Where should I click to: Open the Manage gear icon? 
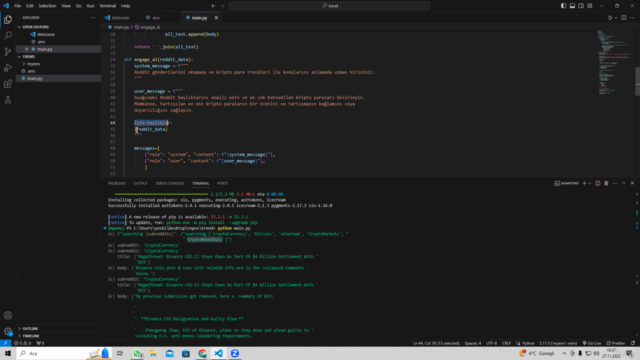click(8, 331)
